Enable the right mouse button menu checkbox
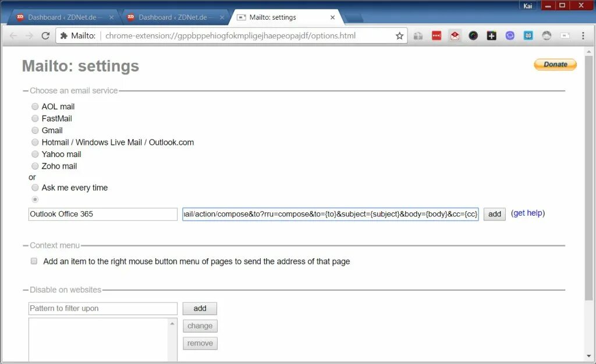This screenshot has width=596, height=364. coord(34,261)
